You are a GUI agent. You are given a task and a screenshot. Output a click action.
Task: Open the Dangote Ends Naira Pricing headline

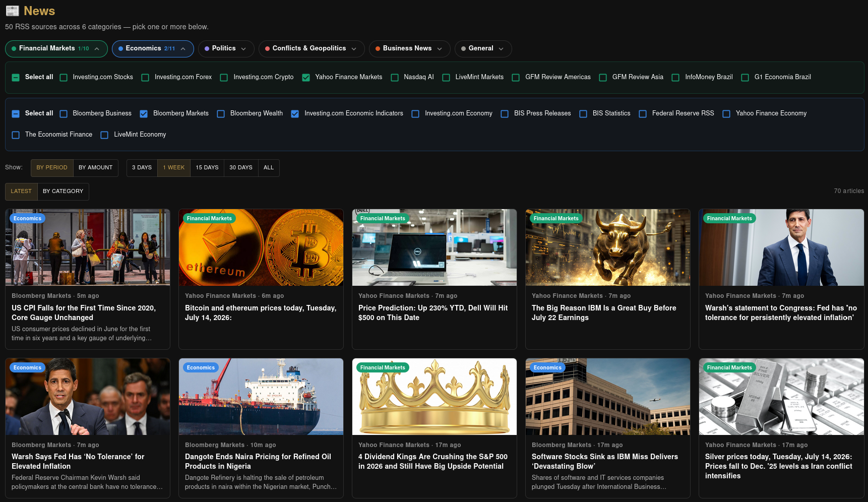tap(258, 461)
